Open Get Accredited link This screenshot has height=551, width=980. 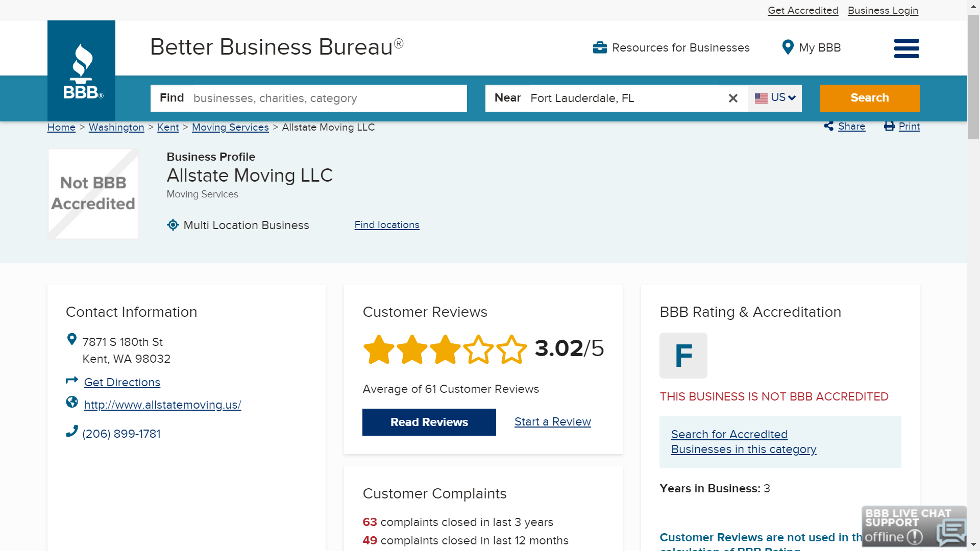(x=803, y=10)
